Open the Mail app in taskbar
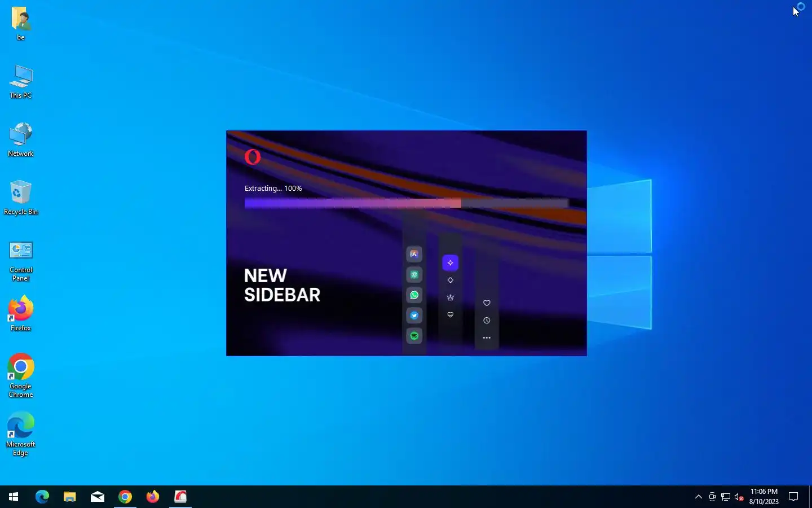Image resolution: width=812 pixels, height=508 pixels. (98, 497)
